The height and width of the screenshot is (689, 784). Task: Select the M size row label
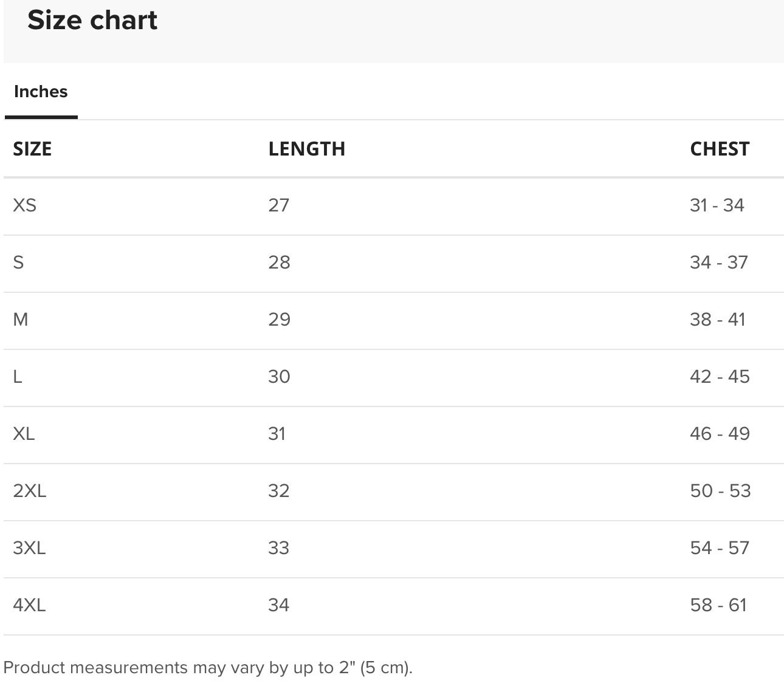[21, 320]
